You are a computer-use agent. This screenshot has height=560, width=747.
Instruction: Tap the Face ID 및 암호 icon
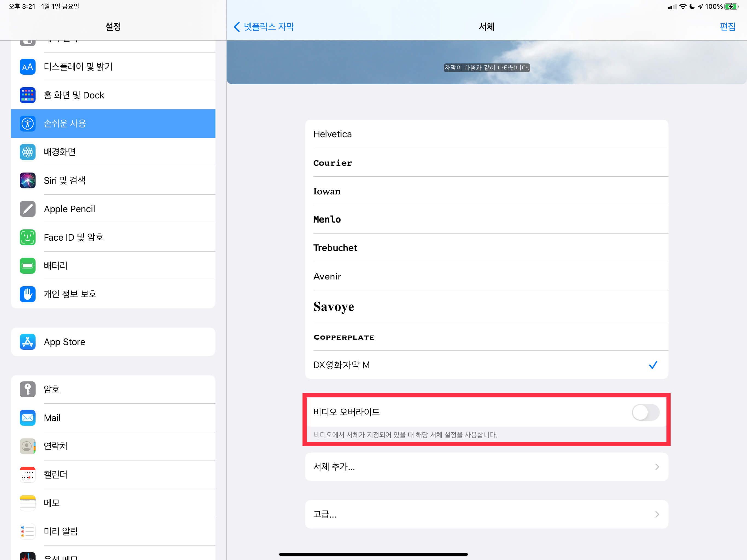(x=27, y=237)
